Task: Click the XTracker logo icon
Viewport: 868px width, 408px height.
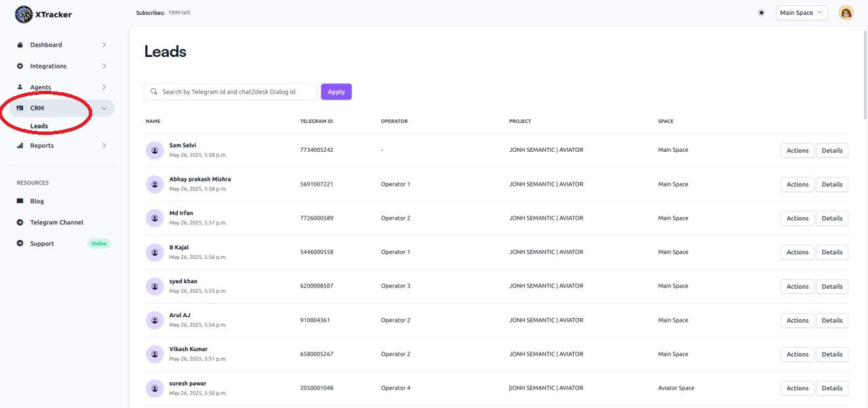Action: [23, 14]
